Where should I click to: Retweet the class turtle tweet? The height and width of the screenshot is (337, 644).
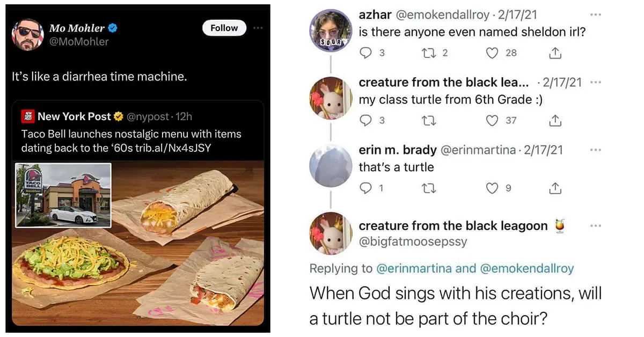[x=428, y=120]
